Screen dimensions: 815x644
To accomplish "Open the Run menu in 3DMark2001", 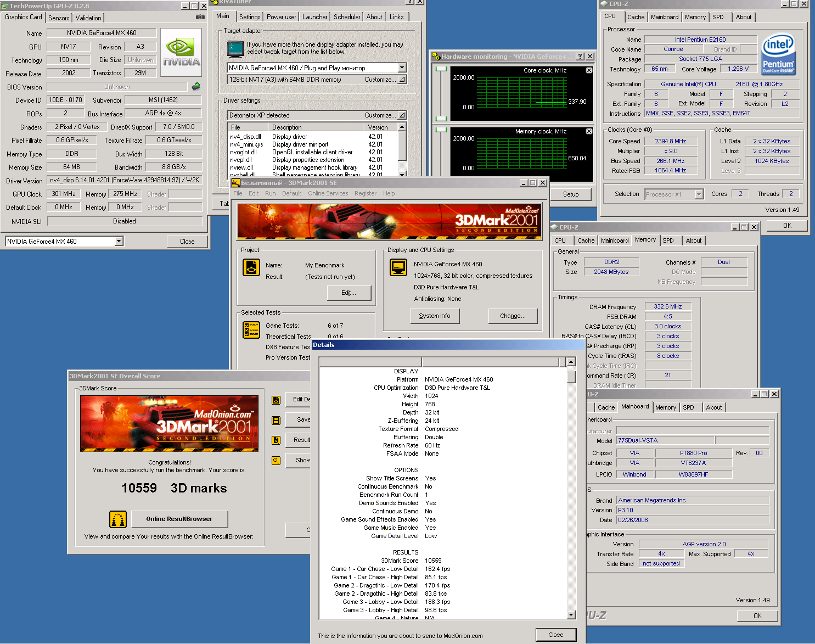I will point(270,193).
